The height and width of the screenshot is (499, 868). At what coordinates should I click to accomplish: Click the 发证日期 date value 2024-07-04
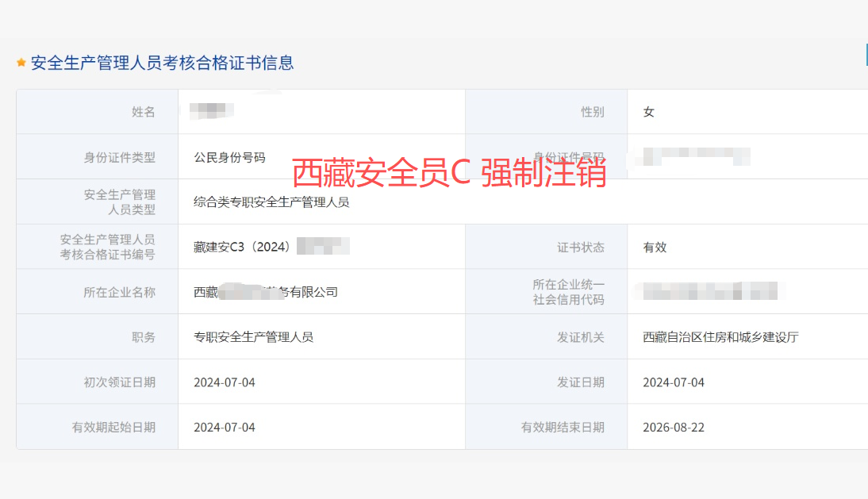pos(674,382)
